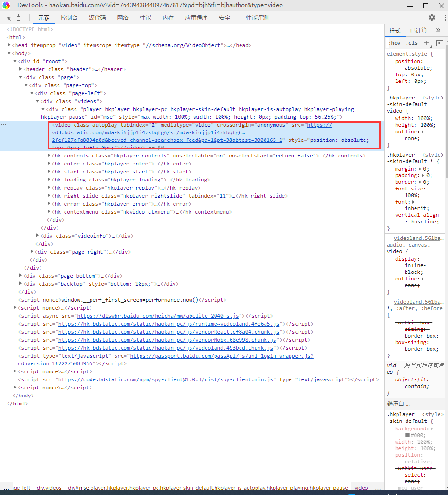Toggle the .cls class editor button
This screenshot has height=495, width=448.
(412, 43)
